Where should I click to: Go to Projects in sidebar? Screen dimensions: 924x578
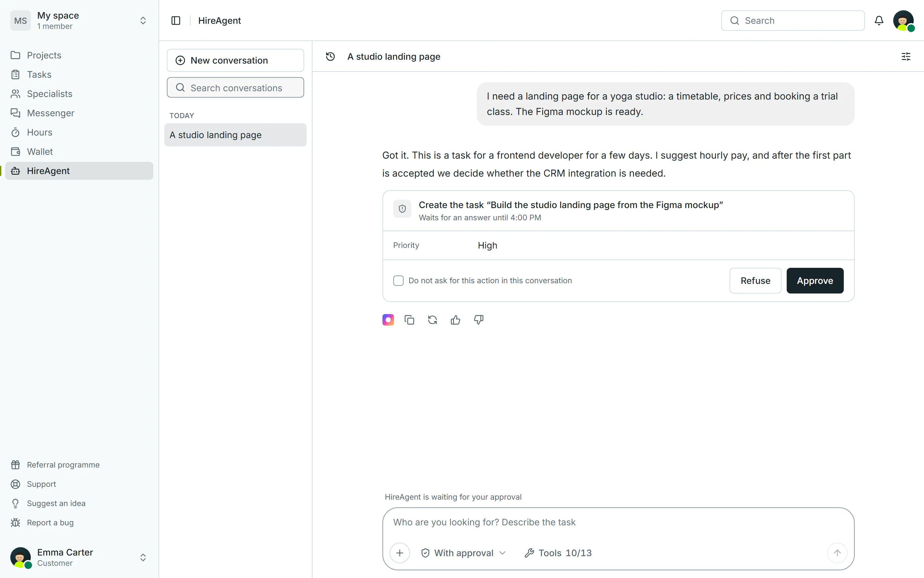[x=79, y=55]
